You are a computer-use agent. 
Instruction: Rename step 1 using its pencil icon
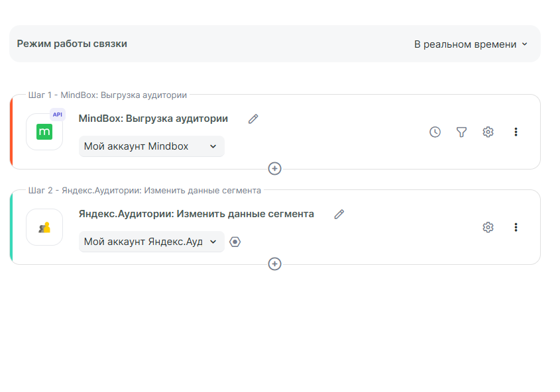pyautogui.click(x=253, y=119)
